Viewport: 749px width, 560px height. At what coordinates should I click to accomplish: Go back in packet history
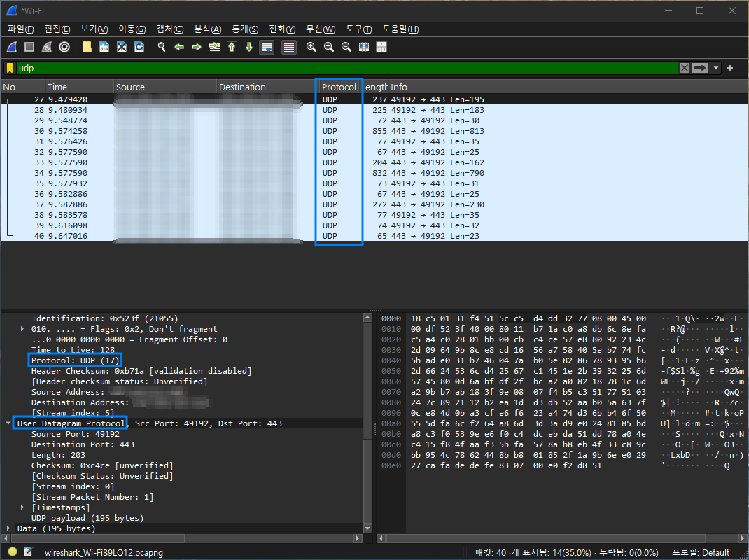point(179,47)
